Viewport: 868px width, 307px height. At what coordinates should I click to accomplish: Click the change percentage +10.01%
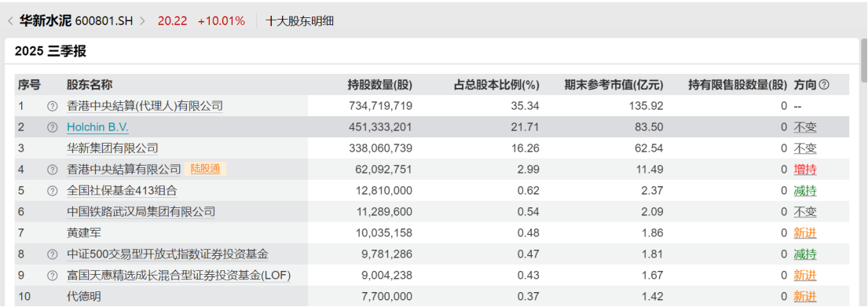pos(221,21)
